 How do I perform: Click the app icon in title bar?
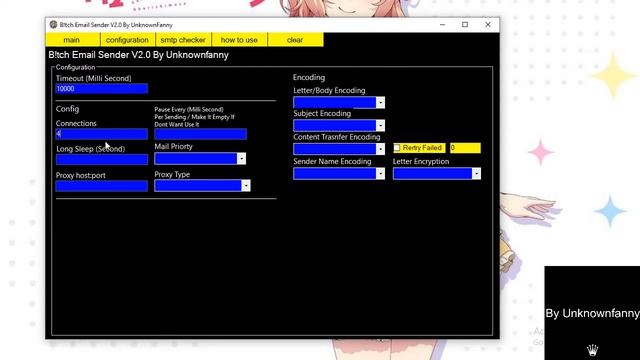(53, 24)
